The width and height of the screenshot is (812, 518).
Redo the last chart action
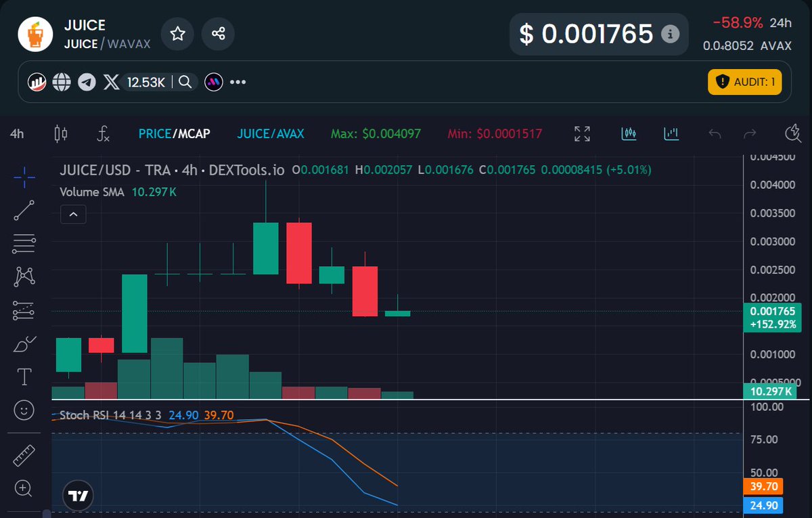point(750,134)
